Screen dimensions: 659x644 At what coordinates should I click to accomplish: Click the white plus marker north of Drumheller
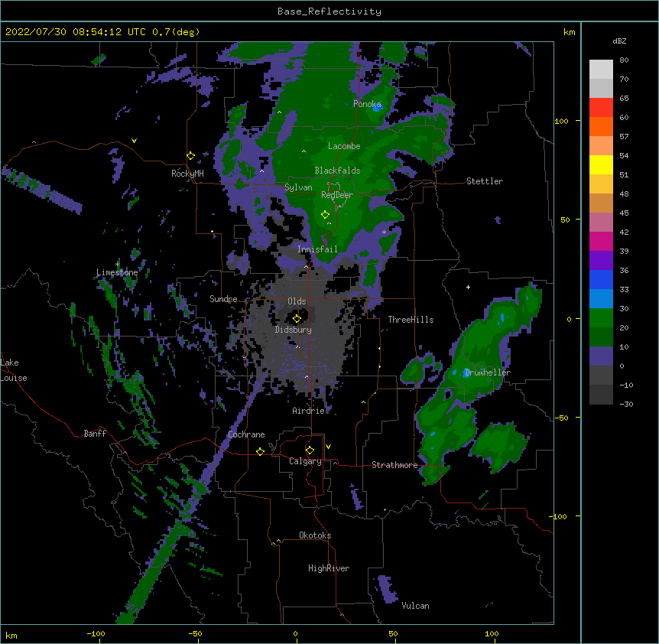[468, 287]
